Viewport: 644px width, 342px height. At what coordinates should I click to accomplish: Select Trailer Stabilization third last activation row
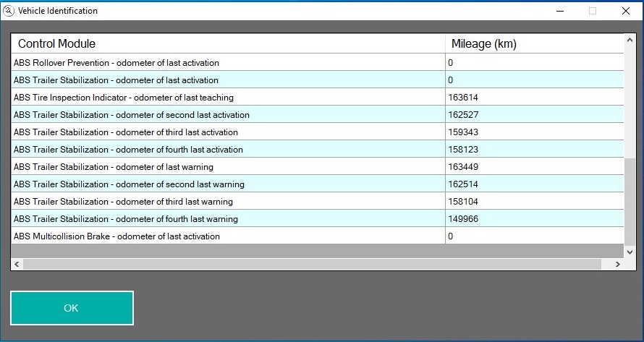pyautogui.click(x=318, y=132)
